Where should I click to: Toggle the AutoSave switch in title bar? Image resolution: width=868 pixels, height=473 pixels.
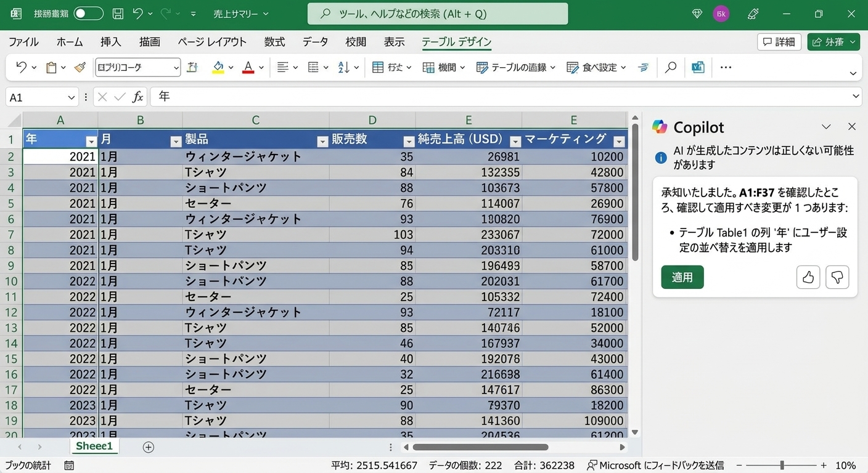point(88,14)
